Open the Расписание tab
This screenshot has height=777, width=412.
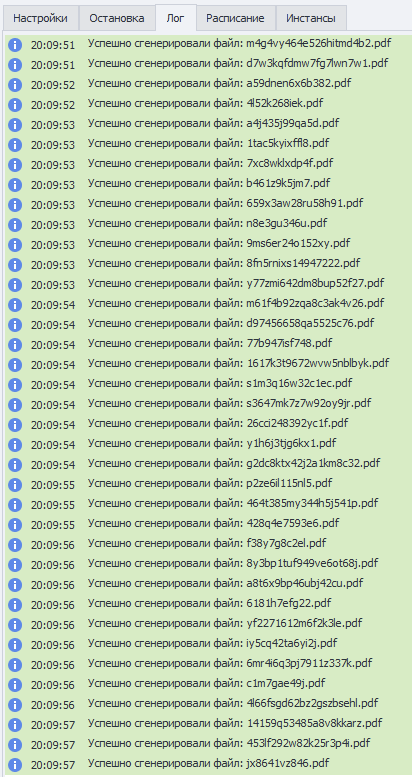235,18
